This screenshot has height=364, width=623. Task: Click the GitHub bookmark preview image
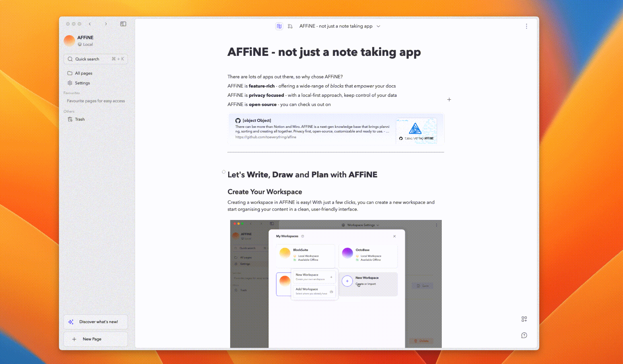click(416, 131)
